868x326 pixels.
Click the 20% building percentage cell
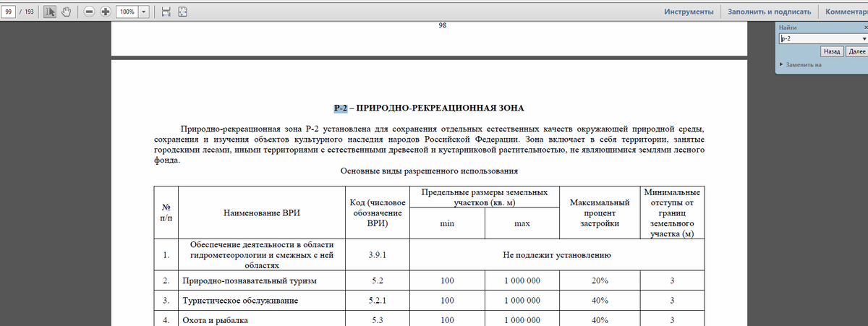coord(600,280)
